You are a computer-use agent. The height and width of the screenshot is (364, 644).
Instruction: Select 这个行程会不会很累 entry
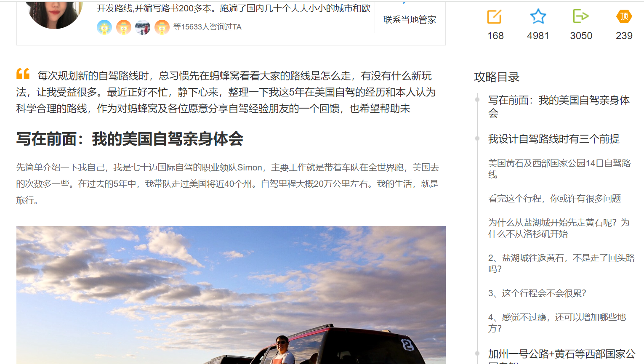pos(537,293)
